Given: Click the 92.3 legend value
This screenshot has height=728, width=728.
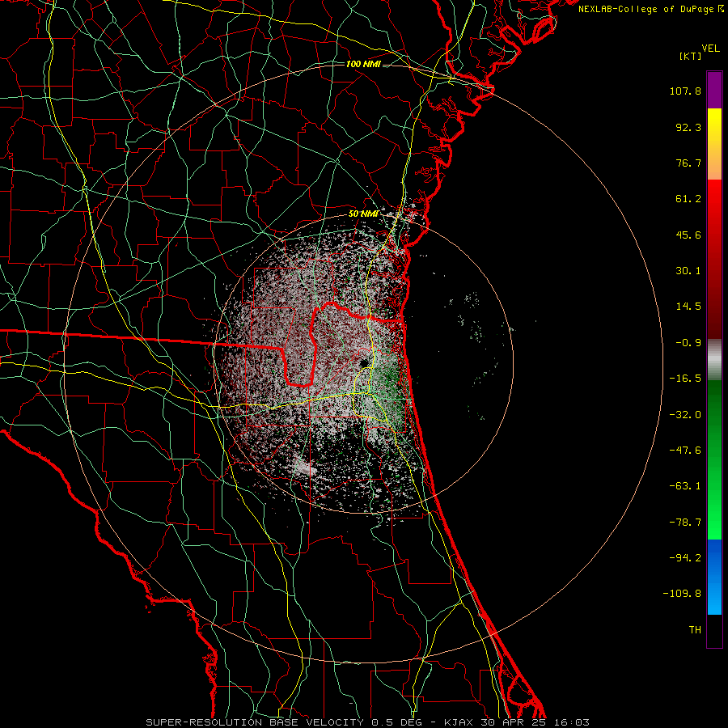Looking at the screenshot, I should 688,127.
